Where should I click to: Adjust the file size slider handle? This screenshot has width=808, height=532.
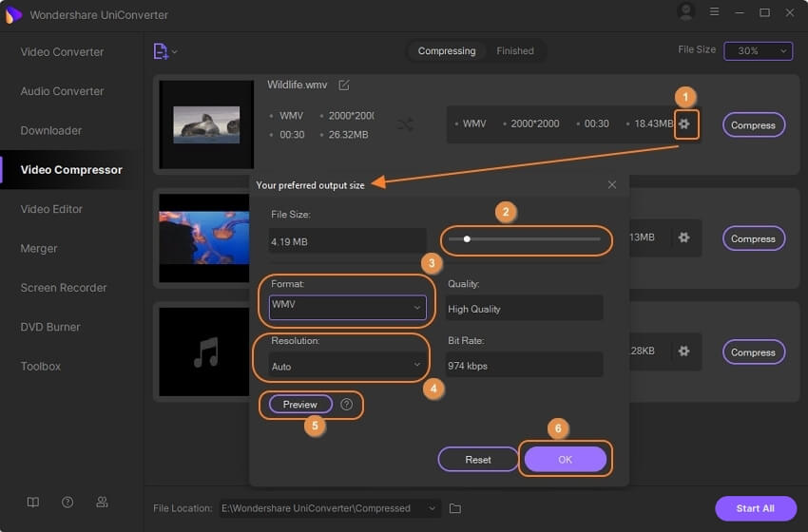pos(467,239)
